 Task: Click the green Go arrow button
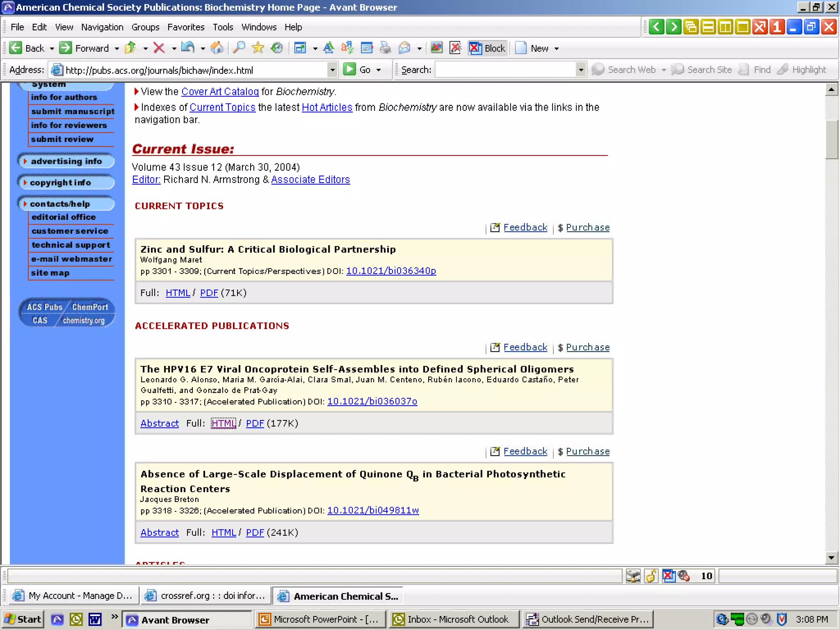click(x=349, y=69)
